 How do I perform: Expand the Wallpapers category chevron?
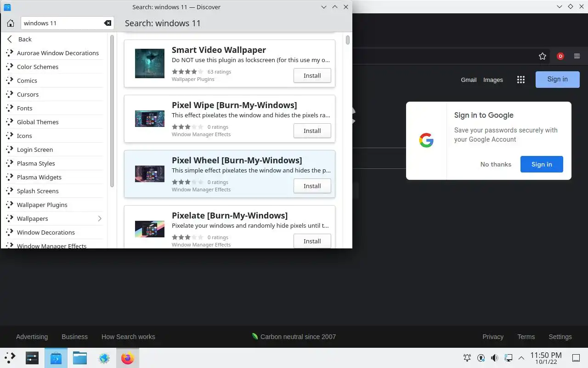[100, 218]
